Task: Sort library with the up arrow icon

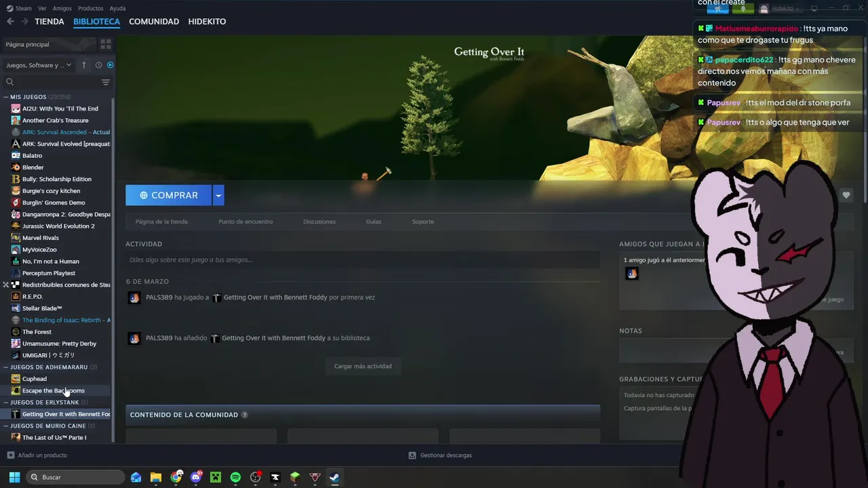Action: 84,65
